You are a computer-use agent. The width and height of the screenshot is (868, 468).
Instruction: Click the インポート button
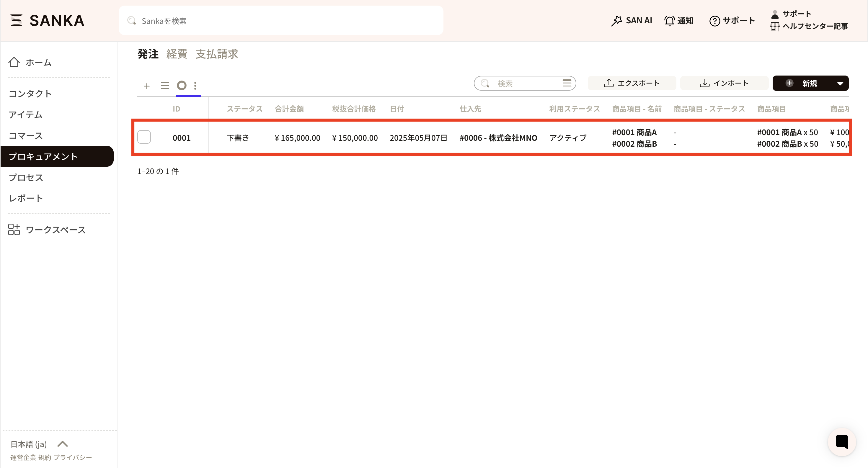[724, 83]
